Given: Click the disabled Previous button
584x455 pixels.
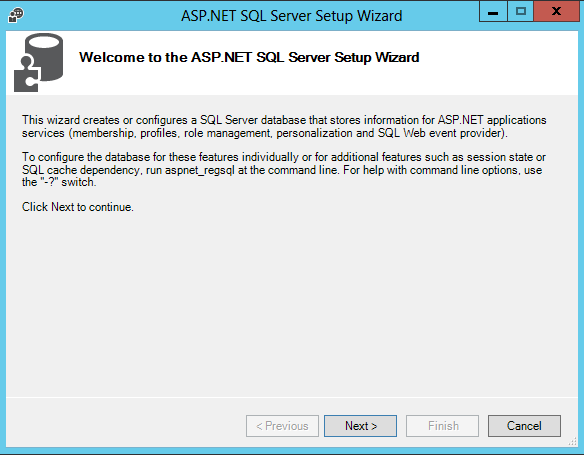Looking at the screenshot, I should 282,426.
